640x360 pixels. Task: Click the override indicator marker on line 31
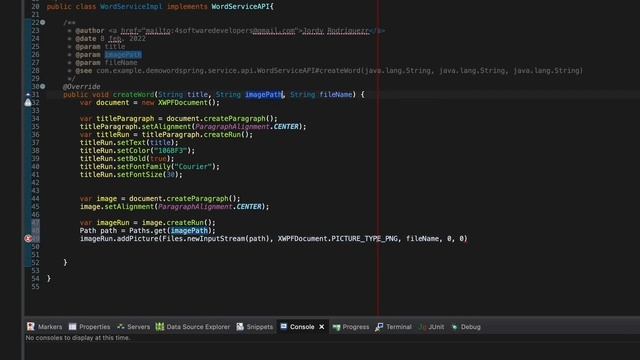tap(28, 95)
